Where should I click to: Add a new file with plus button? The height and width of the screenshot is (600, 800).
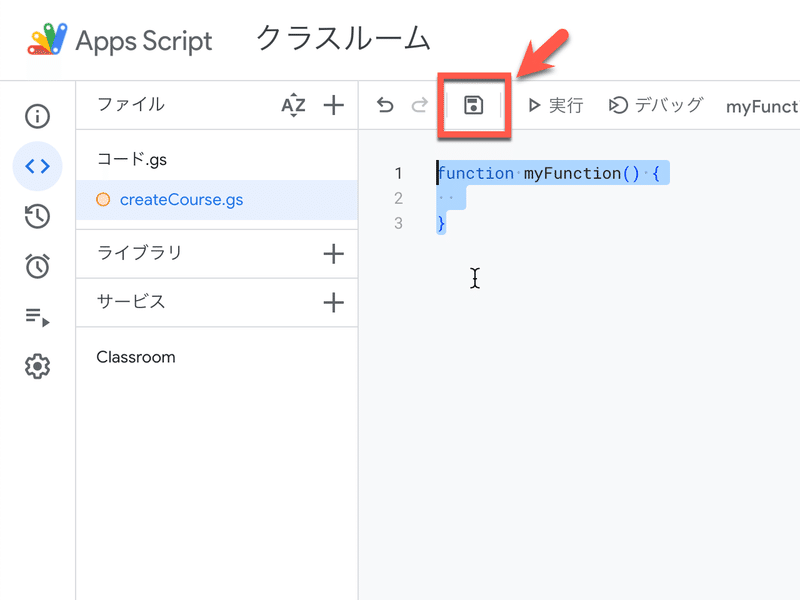pyautogui.click(x=333, y=105)
